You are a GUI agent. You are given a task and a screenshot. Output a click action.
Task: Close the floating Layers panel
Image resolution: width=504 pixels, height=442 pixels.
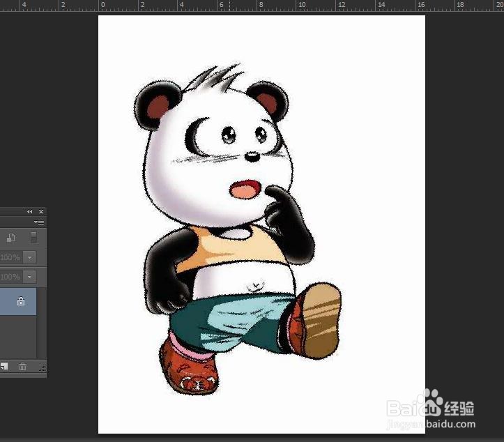pyautogui.click(x=41, y=211)
